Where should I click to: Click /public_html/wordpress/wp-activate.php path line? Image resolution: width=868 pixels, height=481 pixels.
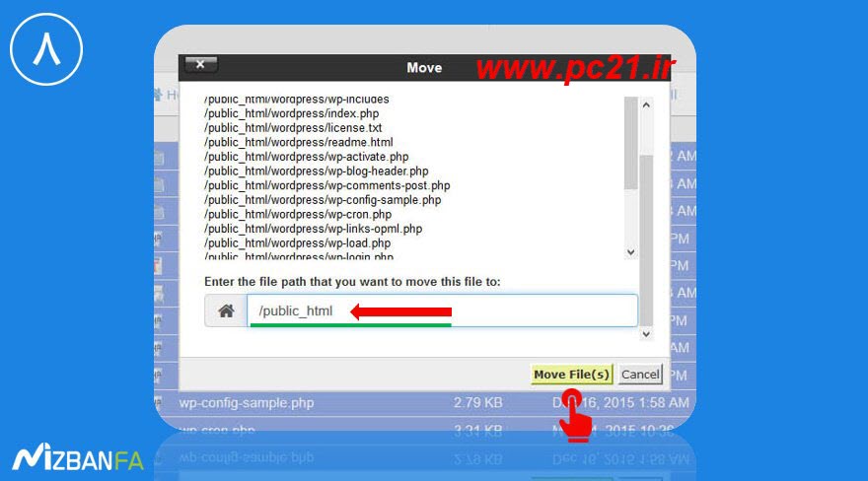click(x=306, y=157)
